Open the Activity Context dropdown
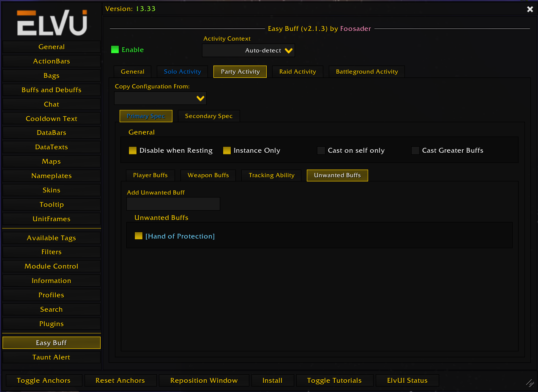This screenshot has height=392, width=538. (x=249, y=50)
